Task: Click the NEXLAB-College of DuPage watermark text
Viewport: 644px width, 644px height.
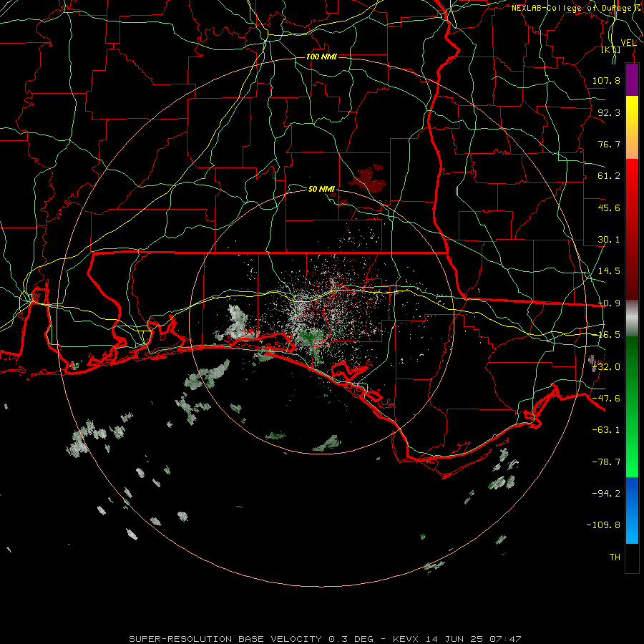Action: point(577,8)
